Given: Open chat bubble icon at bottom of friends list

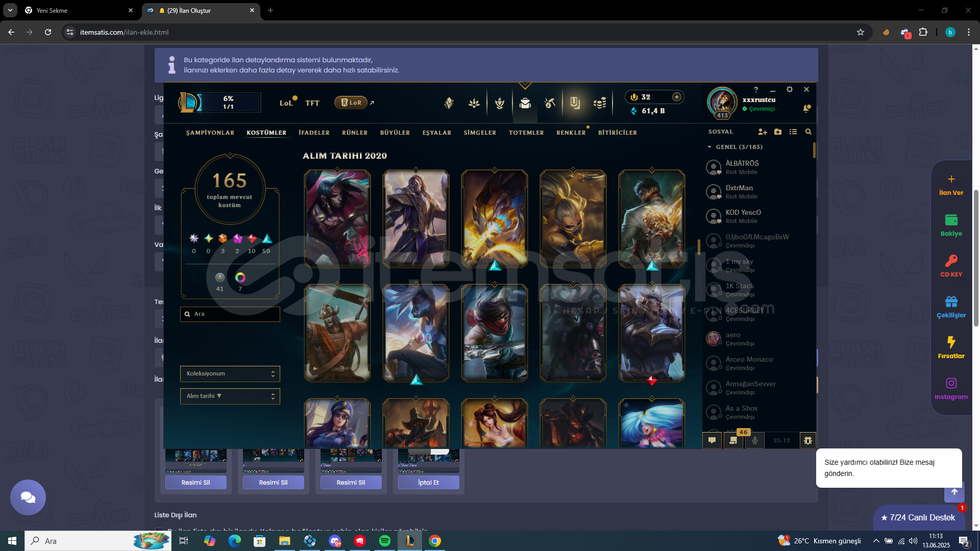Looking at the screenshot, I should [712, 440].
